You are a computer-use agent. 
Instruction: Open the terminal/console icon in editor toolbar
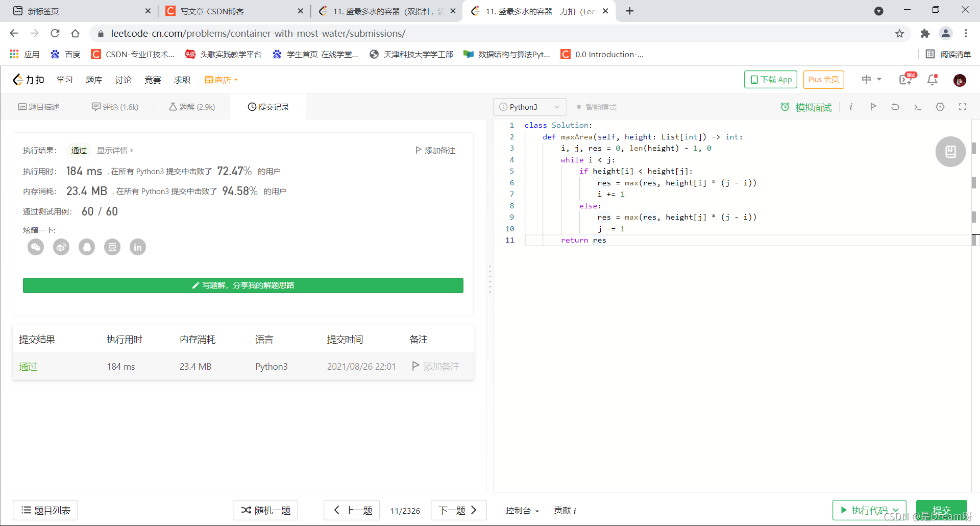[918, 107]
